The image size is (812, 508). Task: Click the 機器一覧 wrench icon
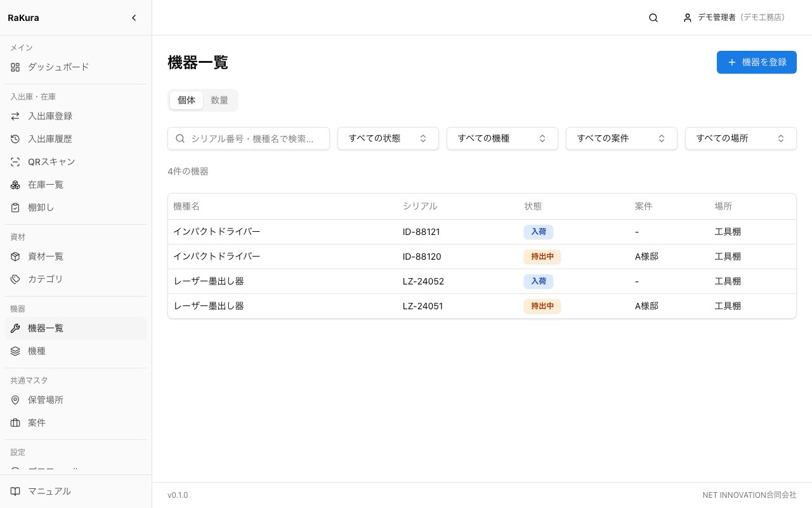[15, 328]
